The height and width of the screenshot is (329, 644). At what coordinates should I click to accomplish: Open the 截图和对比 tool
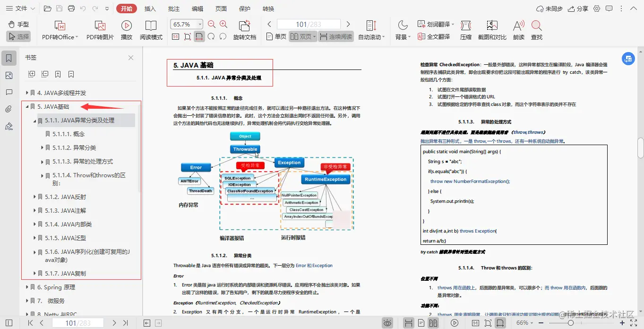(x=491, y=29)
